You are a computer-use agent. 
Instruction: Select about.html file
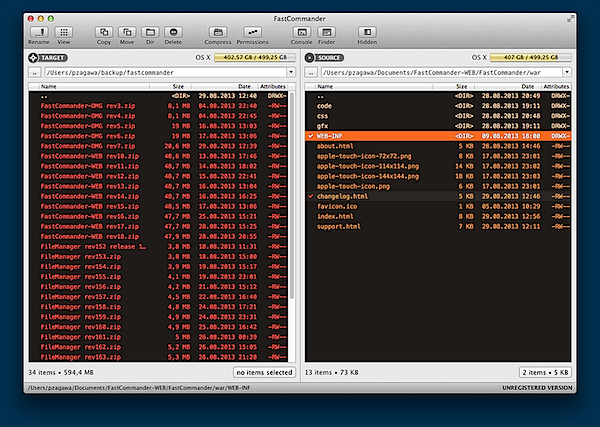click(x=438, y=146)
